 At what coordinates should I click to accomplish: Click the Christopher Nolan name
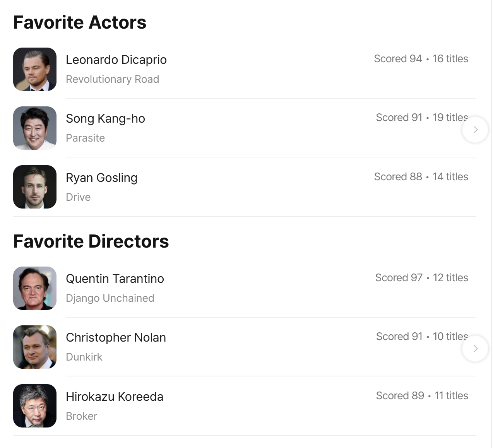pos(116,338)
